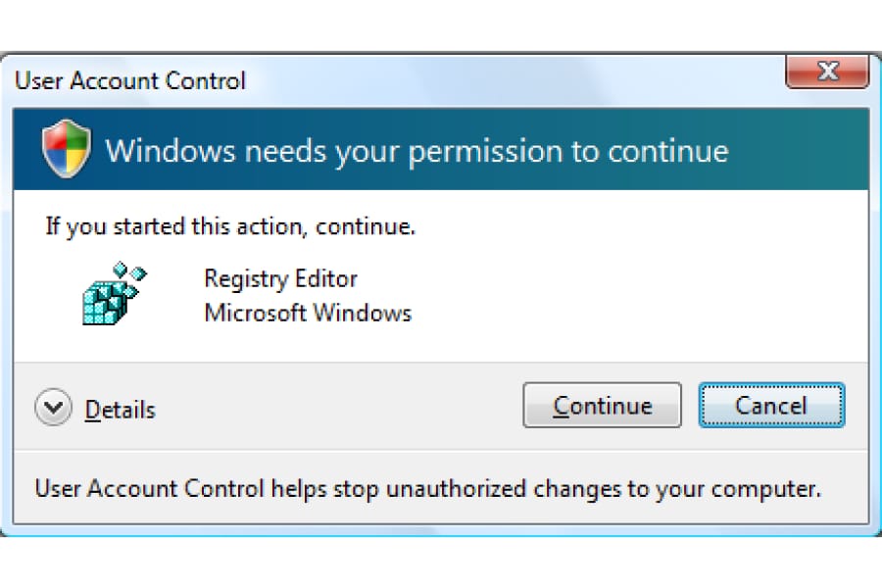Expand details with the round chevron button
Viewport: 882px width, 588px height.
tap(54, 407)
